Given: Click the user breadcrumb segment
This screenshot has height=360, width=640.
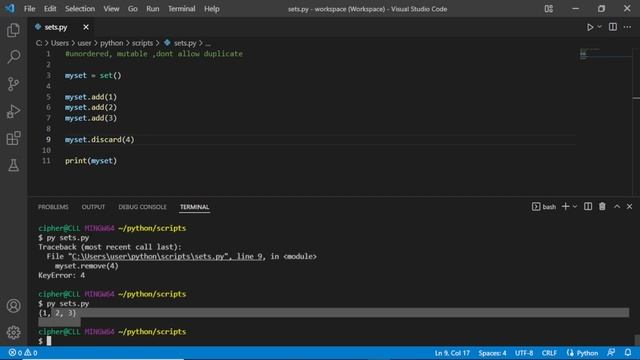Looking at the screenshot, I should (84, 43).
